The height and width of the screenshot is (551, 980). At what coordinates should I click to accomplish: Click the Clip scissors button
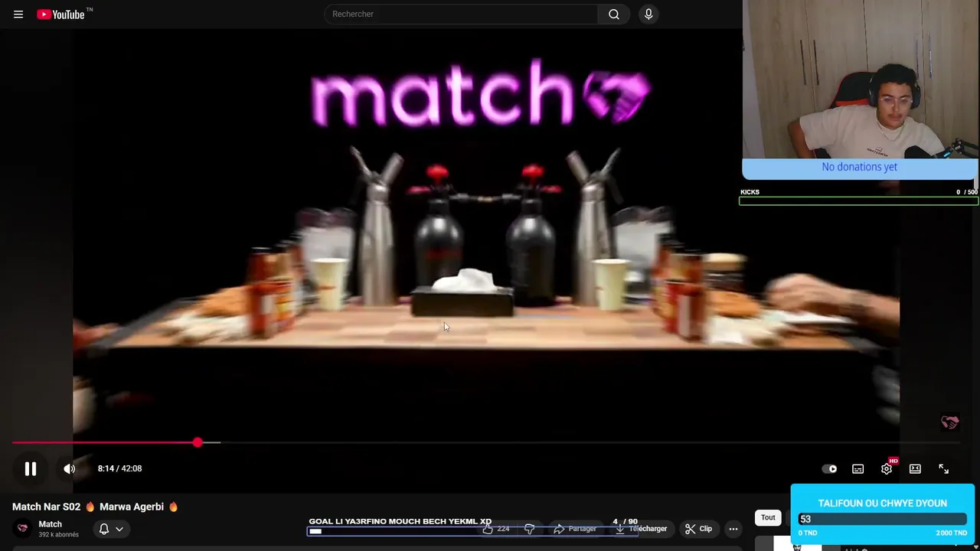698,529
